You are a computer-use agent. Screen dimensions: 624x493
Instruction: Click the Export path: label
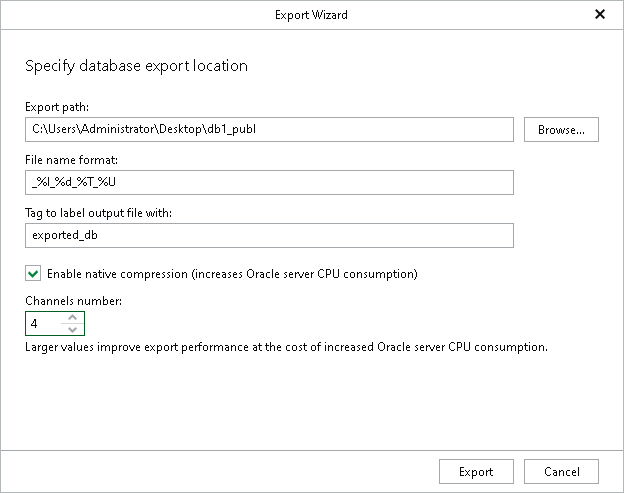[57, 107]
